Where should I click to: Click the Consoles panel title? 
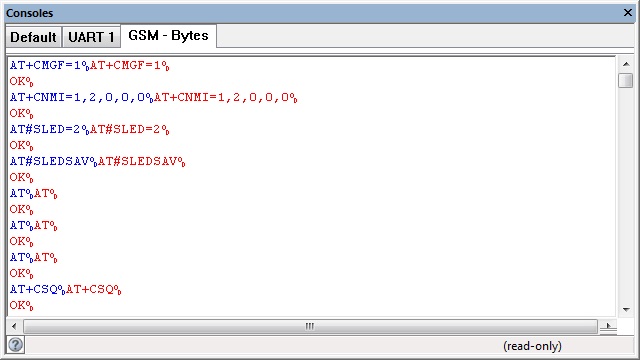[29, 13]
